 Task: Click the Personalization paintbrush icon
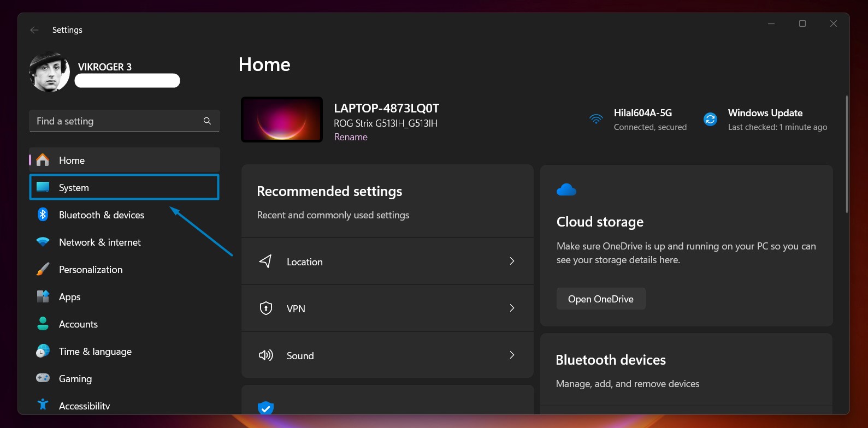pos(43,269)
